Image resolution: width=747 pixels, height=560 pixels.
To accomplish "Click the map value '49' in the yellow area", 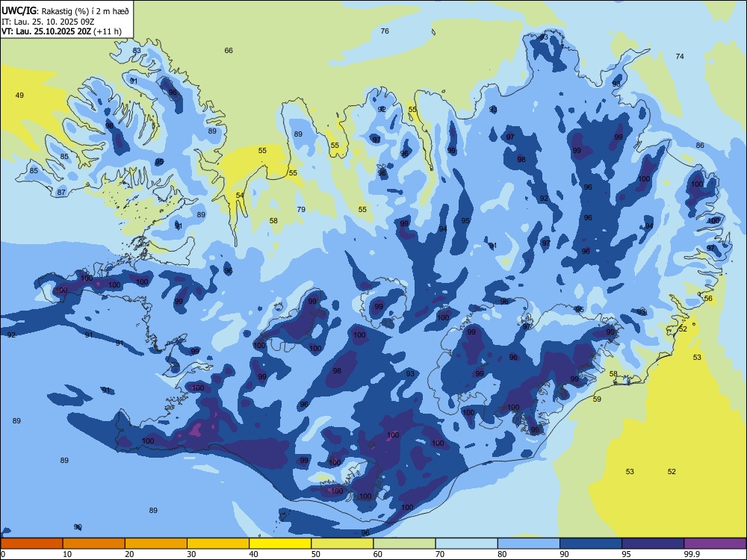I will coord(19,96).
